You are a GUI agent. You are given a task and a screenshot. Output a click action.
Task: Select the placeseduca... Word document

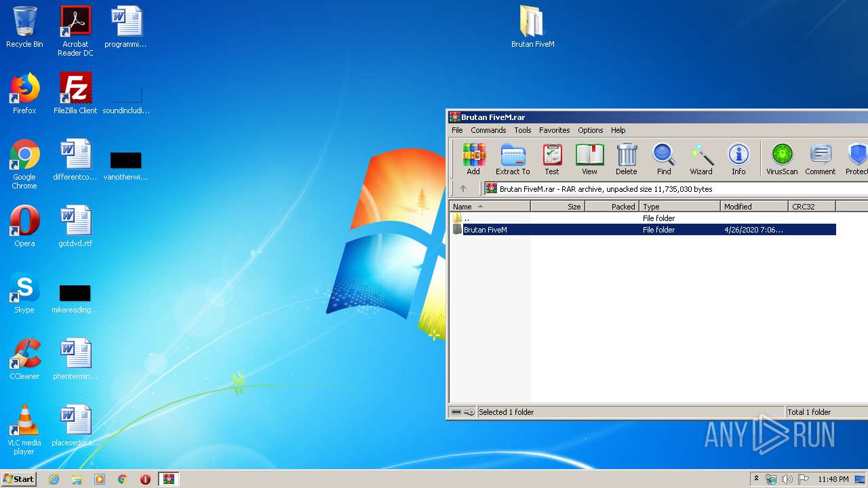coord(75,426)
